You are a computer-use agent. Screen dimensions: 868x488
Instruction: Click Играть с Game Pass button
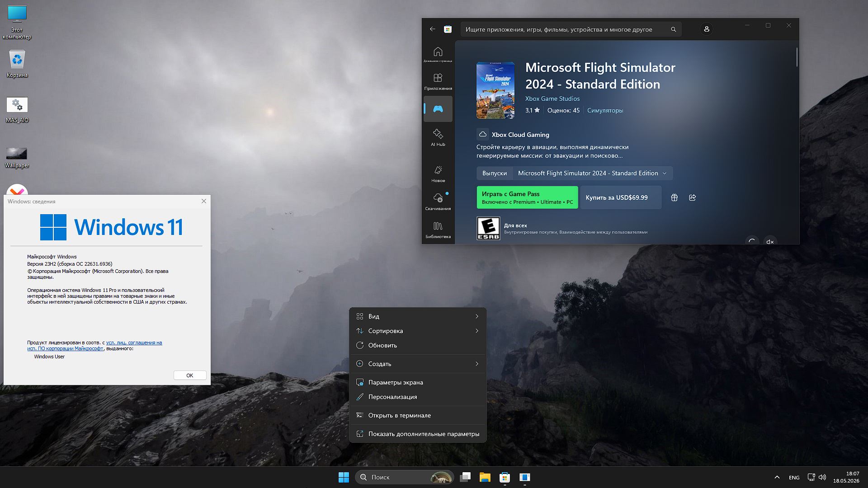[527, 197]
